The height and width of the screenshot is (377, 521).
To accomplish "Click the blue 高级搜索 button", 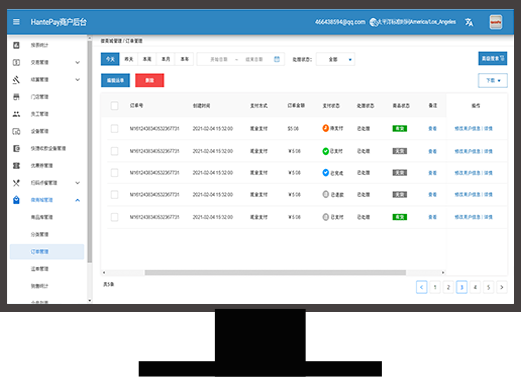I will [x=493, y=58].
